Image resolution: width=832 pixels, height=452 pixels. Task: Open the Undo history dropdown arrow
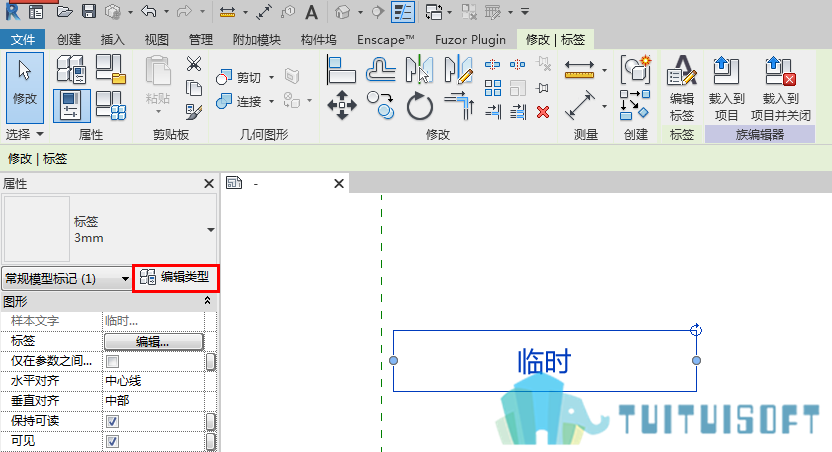click(166, 11)
